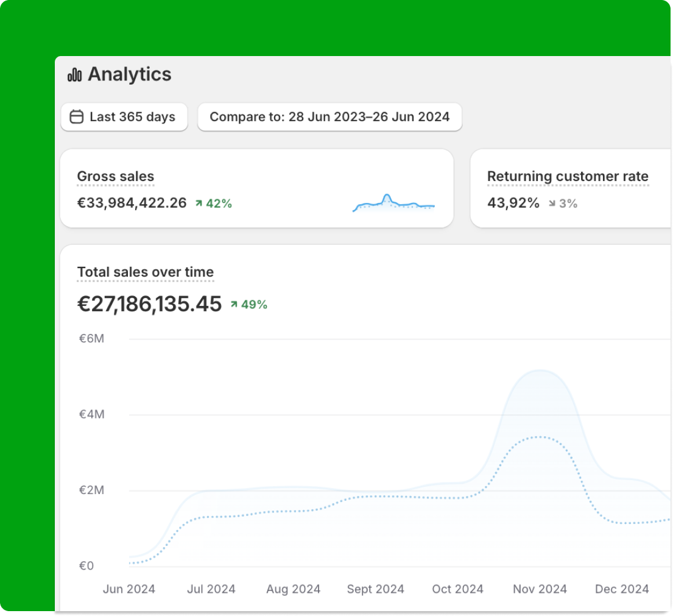The image size is (673, 616).
Task: Select the €33,984,422.26 gross sales value
Action: click(x=132, y=203)
